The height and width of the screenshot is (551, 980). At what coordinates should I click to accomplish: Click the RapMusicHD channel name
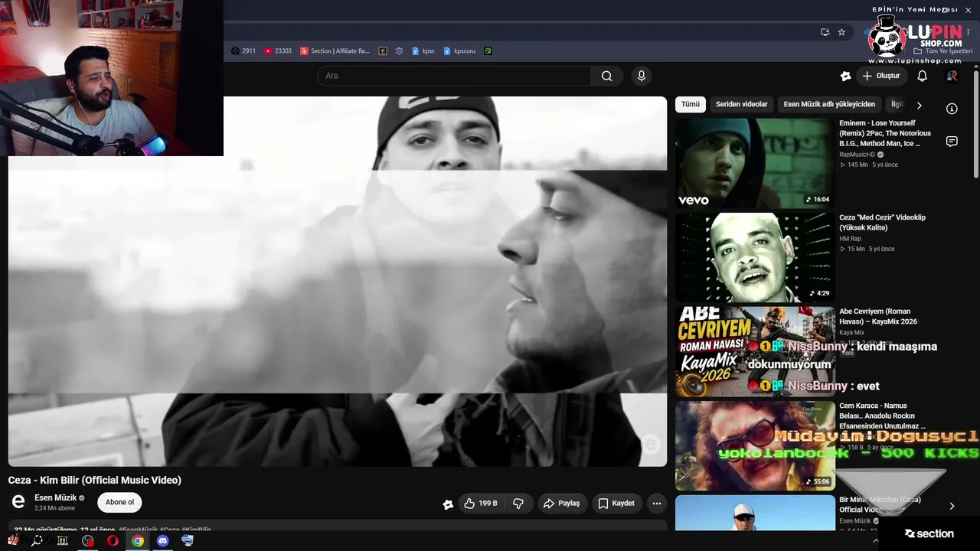(x=857, y=155)
